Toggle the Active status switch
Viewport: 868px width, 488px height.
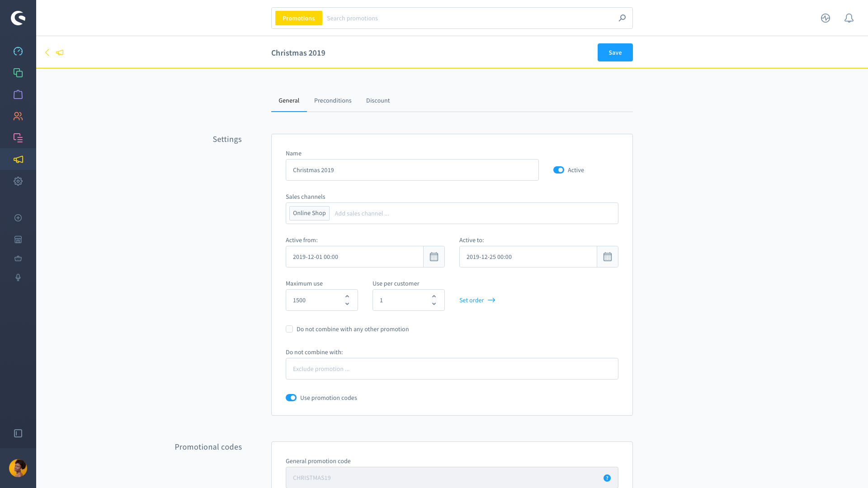pyautogui.click(x=559, y=170)
